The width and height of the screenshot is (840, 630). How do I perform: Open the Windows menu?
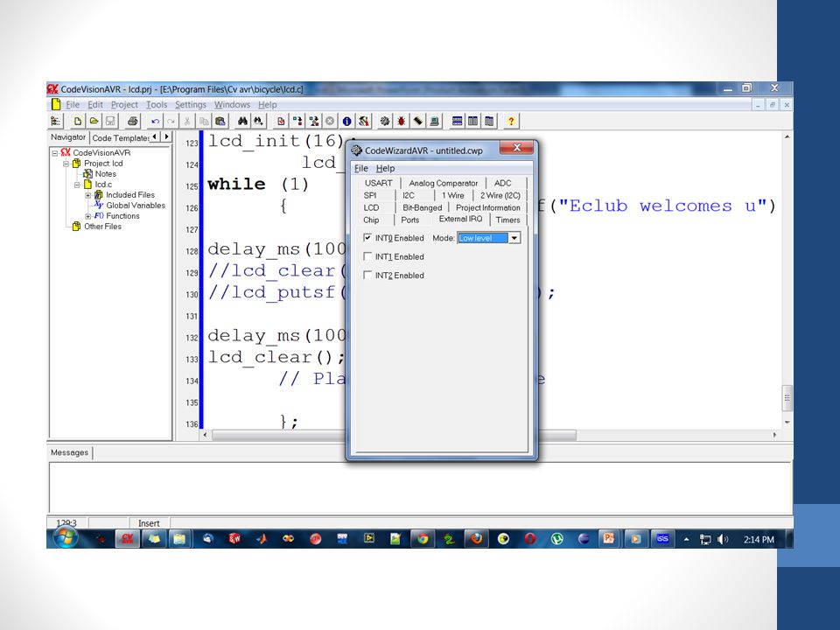point(232,104)
